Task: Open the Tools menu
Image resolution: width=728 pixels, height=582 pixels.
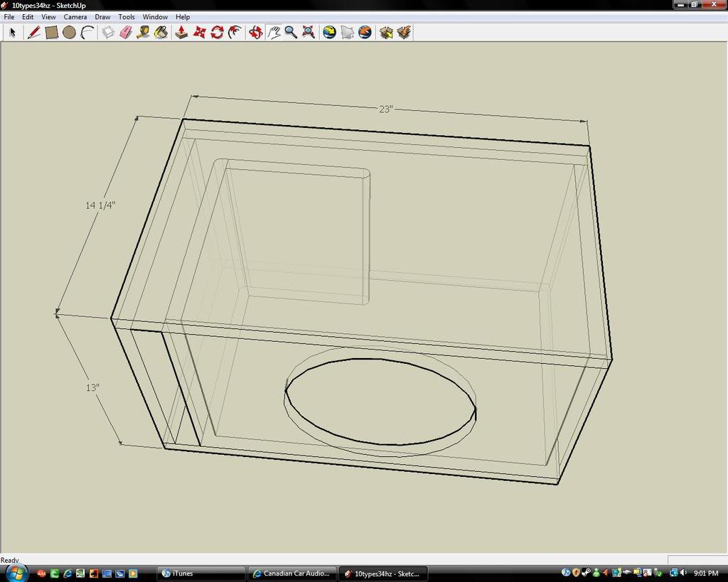Action: (x=127, y=17)
